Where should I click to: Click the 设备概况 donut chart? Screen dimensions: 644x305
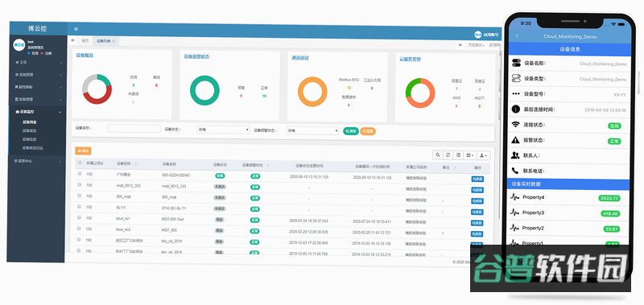click(97, 89)
